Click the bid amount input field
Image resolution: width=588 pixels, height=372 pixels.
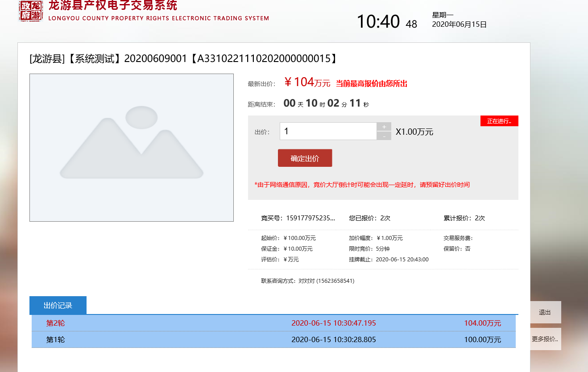(328, 131)
